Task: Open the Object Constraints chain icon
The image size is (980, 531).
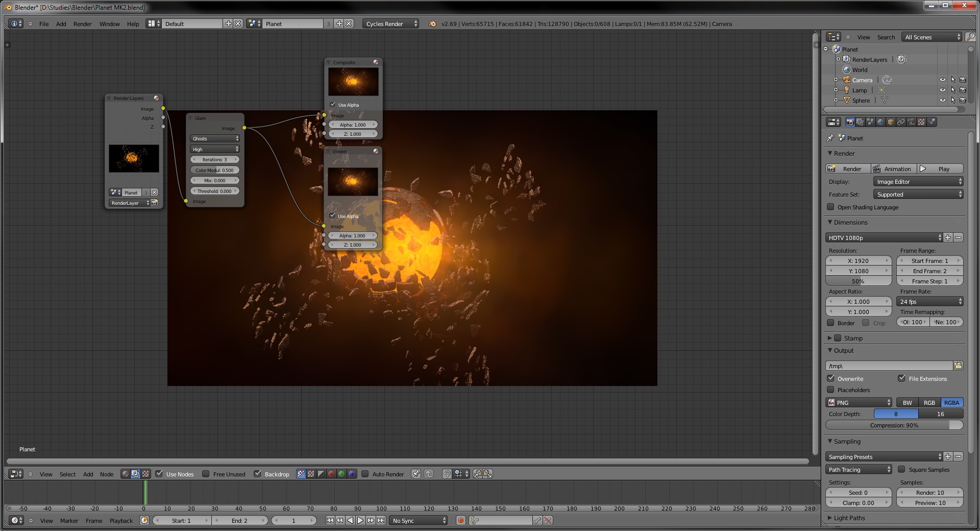Action: (901, 122)
